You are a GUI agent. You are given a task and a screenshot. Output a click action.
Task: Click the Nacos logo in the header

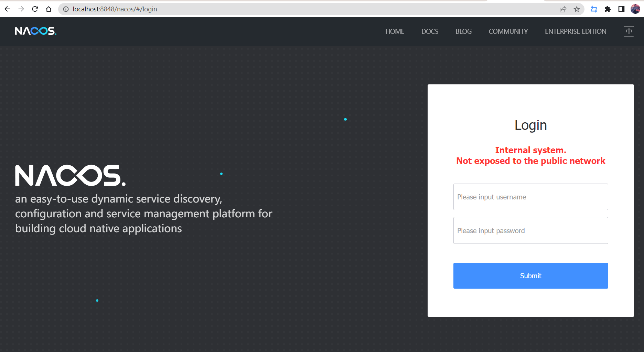click(x=36, y=31)
